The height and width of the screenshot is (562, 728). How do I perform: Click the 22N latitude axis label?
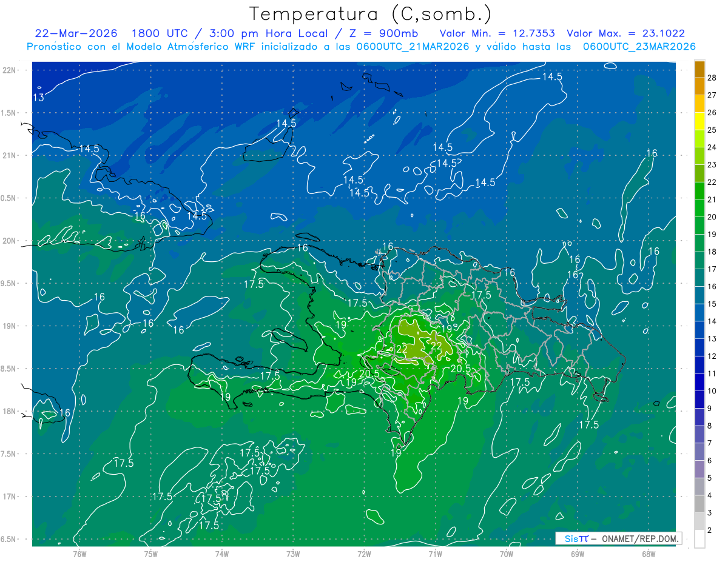tap(10, 70)
